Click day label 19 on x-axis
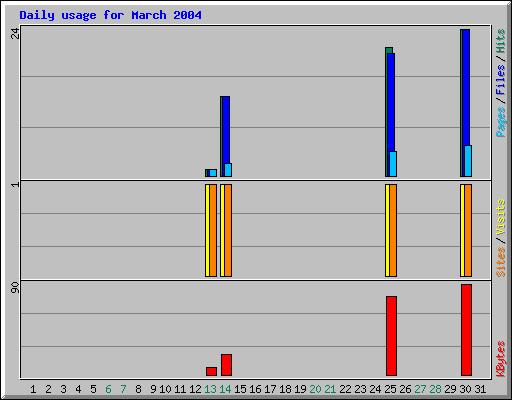 click(300, 389)
